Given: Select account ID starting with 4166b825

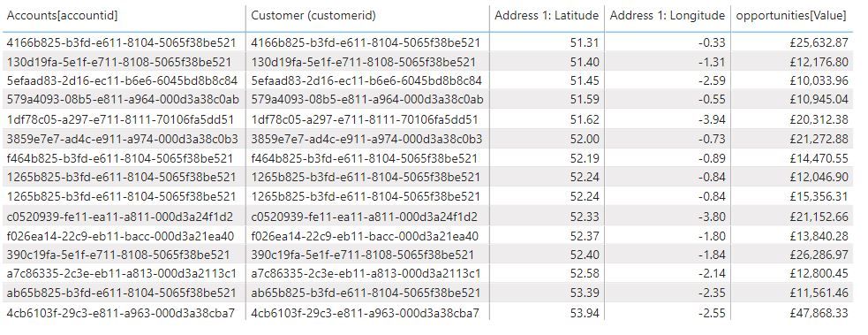Looking at the screenshot, I should (x=121, y=42).
